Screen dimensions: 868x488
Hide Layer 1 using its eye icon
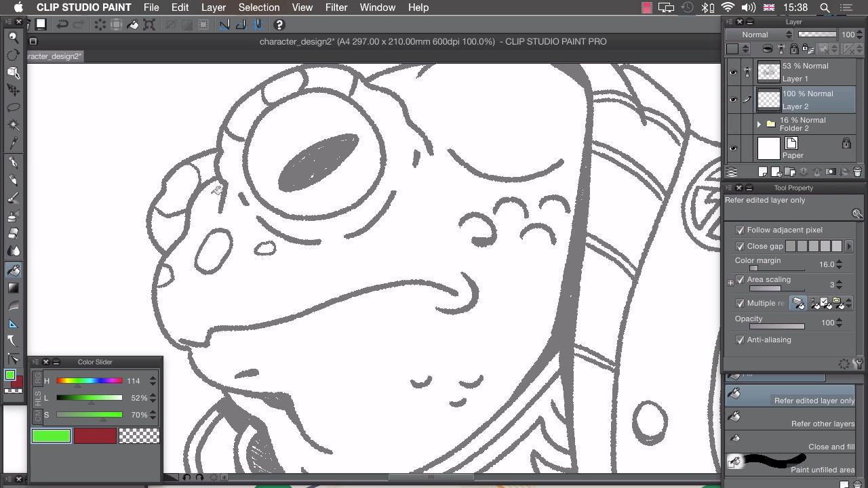pos(732,72)
